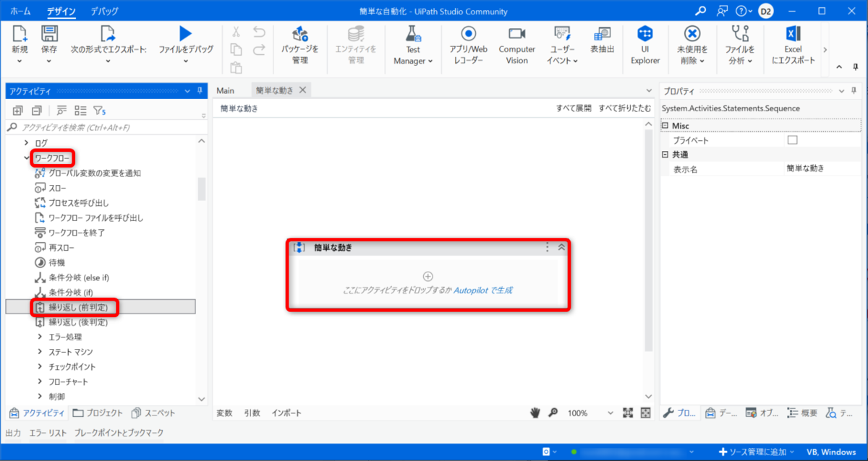The image size is (868, 461).
Task: Launch UI Explorer from the ribbon
Action: [x=645, y=45]
